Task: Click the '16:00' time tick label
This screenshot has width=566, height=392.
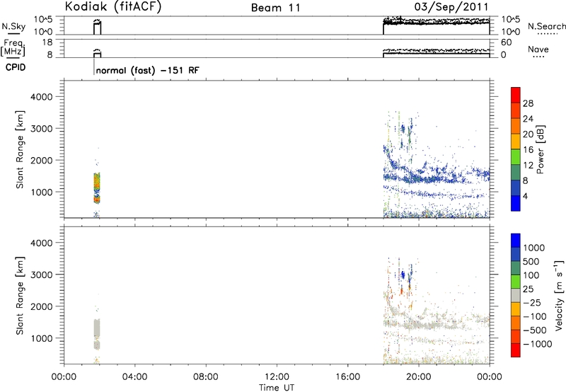Action: [347, 377]
